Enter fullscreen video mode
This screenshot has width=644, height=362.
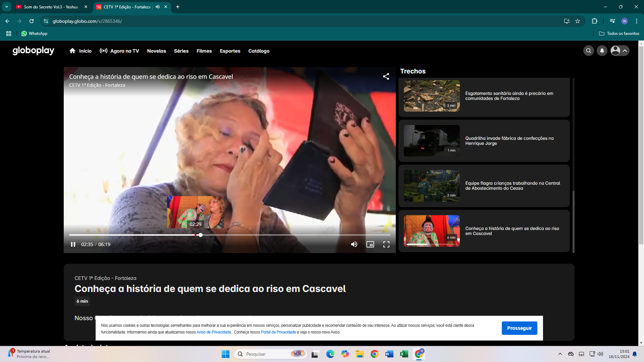[386, 244]
